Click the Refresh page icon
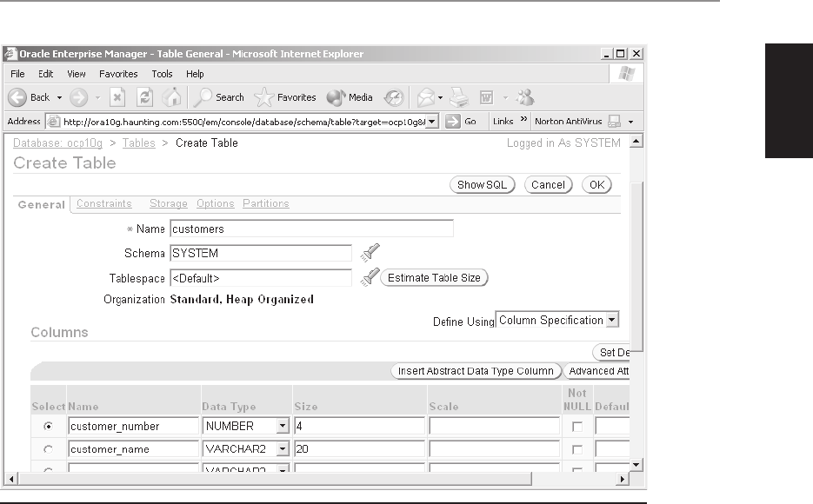Image resolution: width=813 pixels, height=504 pixels. (x=144, y=97)
